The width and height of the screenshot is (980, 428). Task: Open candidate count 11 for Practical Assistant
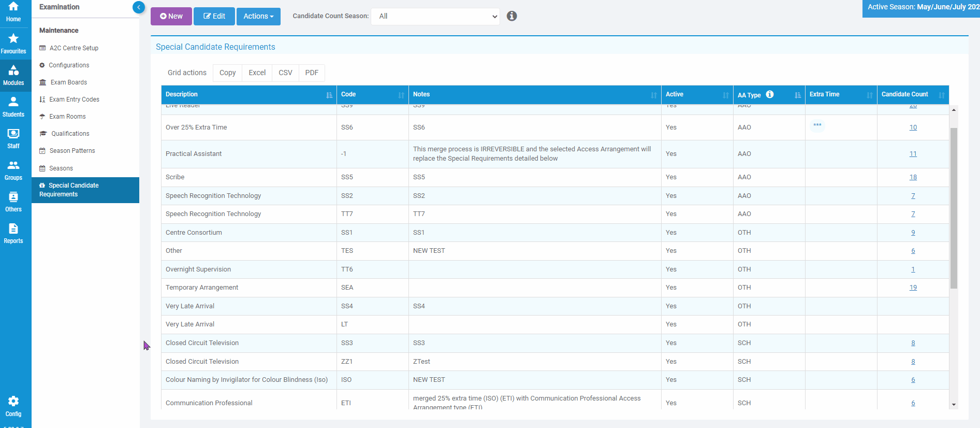point(913,154)
